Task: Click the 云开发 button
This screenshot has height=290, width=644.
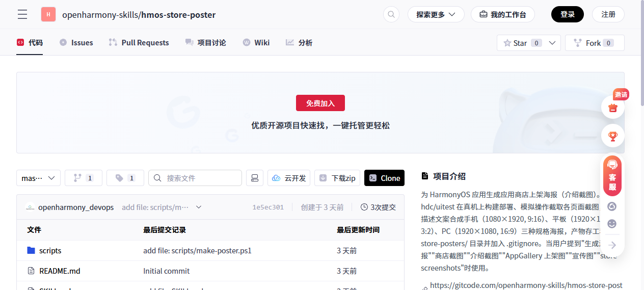Action: pyautogui.click(x=289, y=178)
